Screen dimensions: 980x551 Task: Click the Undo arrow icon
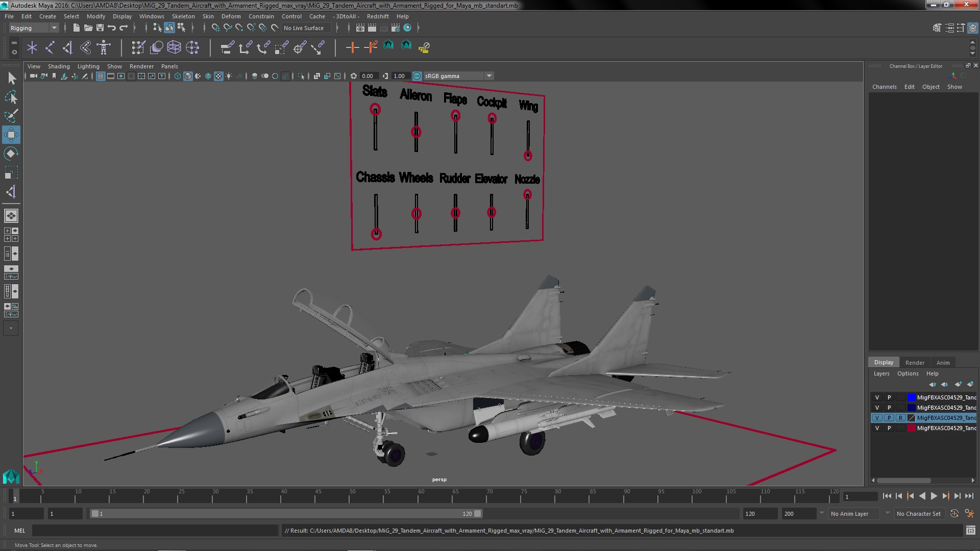[112, 28]
